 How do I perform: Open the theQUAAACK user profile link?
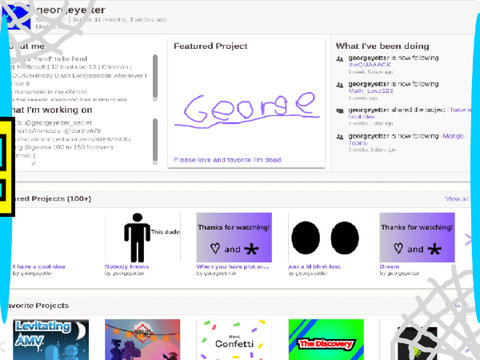click(x=370, y=65)
